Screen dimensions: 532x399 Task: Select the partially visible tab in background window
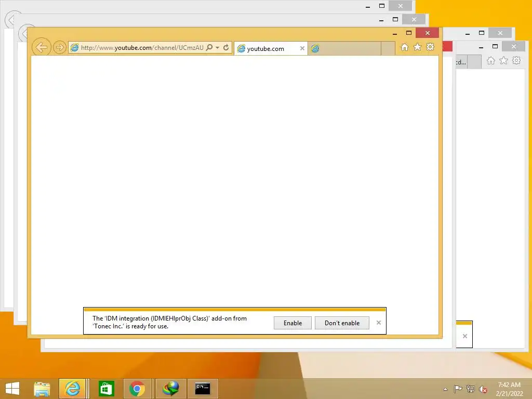tap(461, 62)
